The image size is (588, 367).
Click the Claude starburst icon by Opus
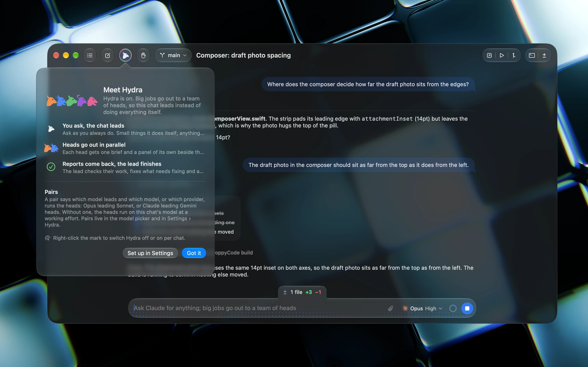(x=405, y=308)
